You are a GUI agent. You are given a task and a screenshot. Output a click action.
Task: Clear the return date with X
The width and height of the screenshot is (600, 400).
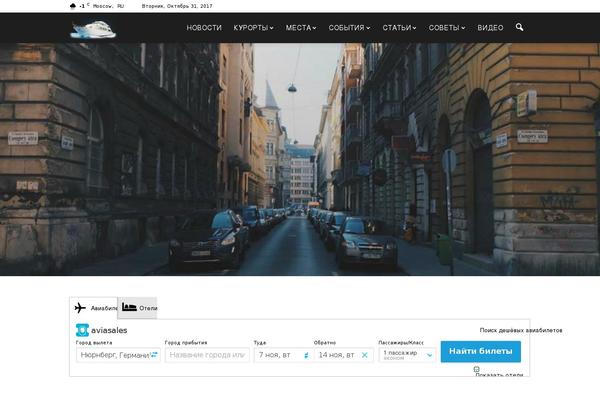pos(364,355)
